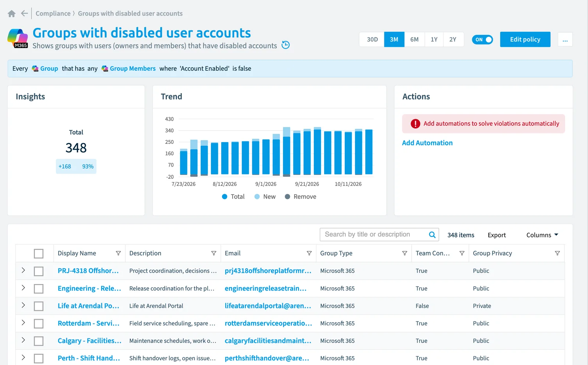Click the Group entity icon in rule bar

(35, 68)
